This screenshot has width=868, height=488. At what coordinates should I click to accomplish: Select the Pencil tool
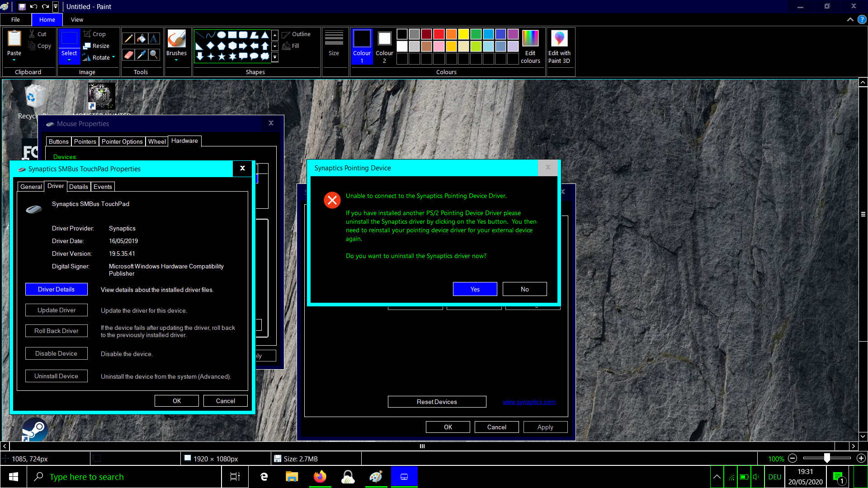[x=128, y=39]
